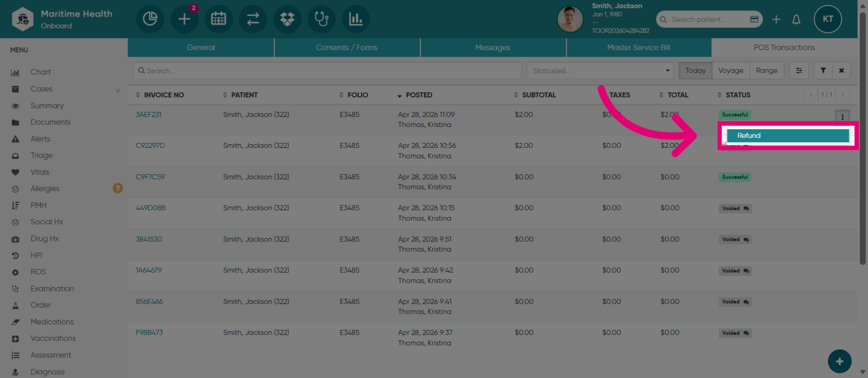Viewport: 868px width, 378px height.
Task: Click the Maritime Health logo
Action: [23, 19]
